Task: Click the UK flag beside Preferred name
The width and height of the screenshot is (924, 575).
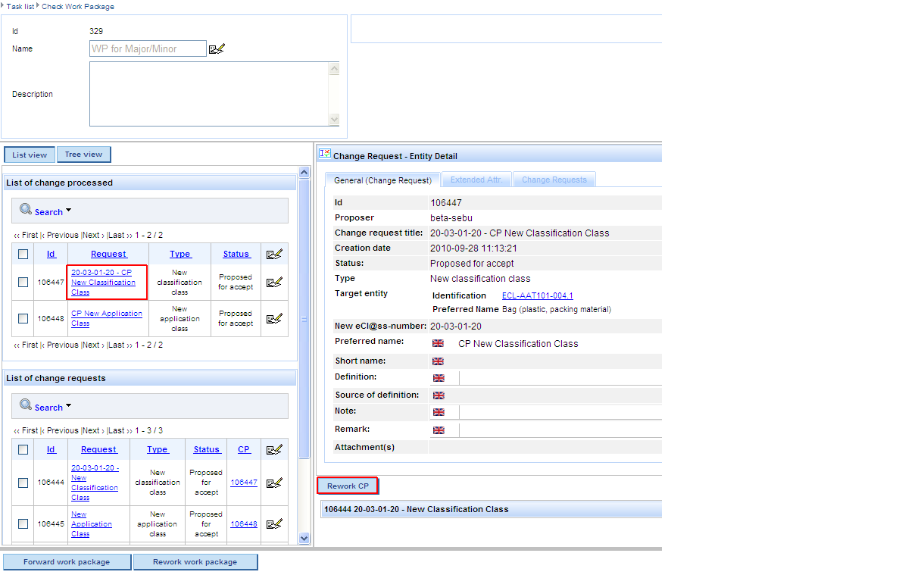Action: pyautogui.click(x=438, y=344)
